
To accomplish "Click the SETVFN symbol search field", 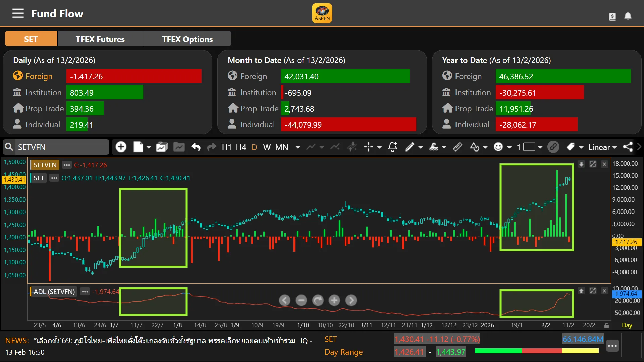I will pyautogui.click(x=62, y=147).
